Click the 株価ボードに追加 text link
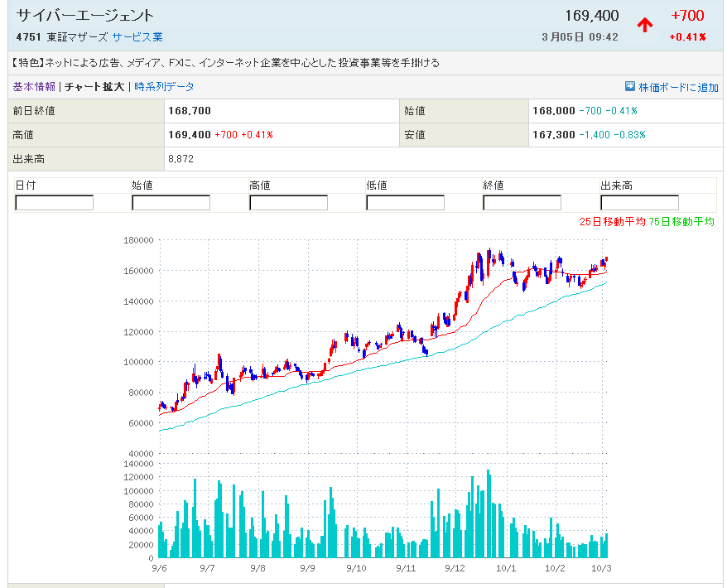Screen dimensions: 727x588 (679, 87)
